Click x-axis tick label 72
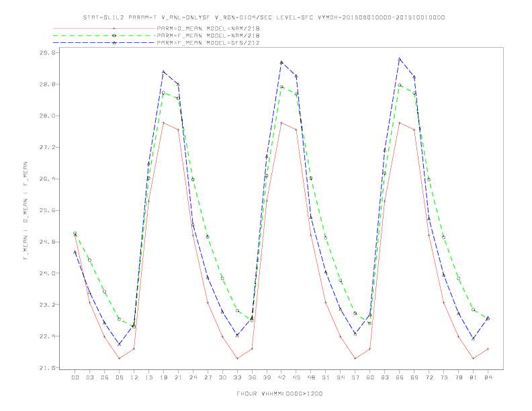532x411 pixels. tap(429, 377)
